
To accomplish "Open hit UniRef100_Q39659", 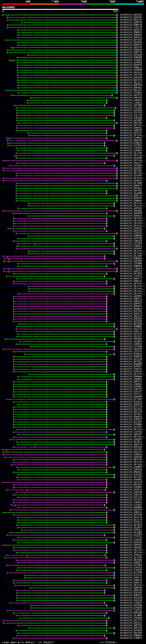I will tap(131, 63).
